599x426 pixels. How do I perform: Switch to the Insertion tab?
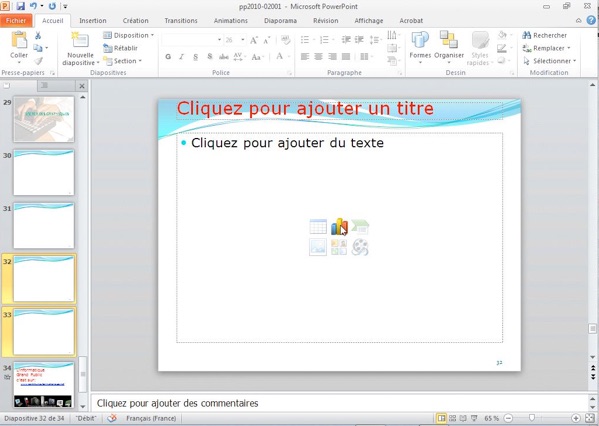[x=93, y=21]
